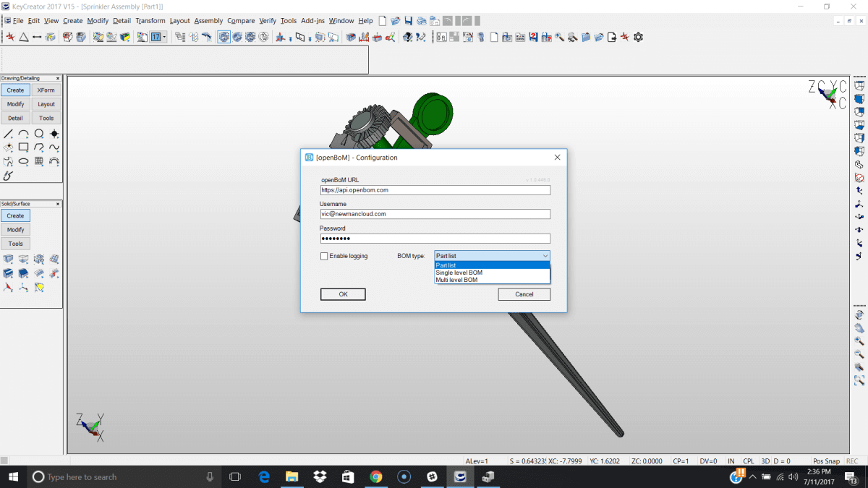Image resolution: width=868 pixels, height=488 pixels.
Task: Click the CP=1 status bar entry
Action: click(681, 461)
